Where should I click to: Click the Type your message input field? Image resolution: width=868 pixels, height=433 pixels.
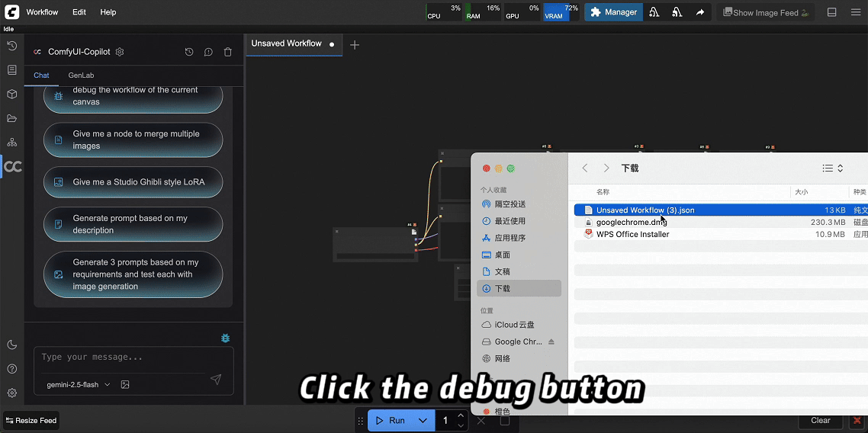coord(126,358)
